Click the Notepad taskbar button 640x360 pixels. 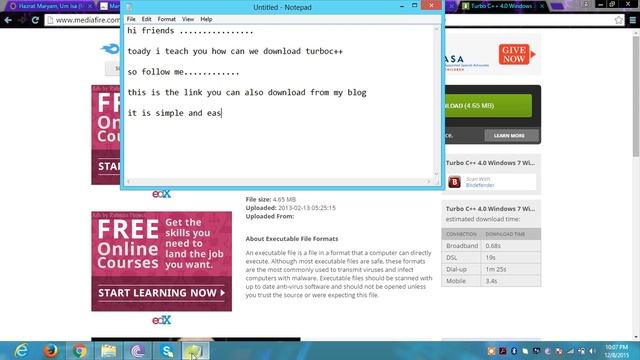196,351
